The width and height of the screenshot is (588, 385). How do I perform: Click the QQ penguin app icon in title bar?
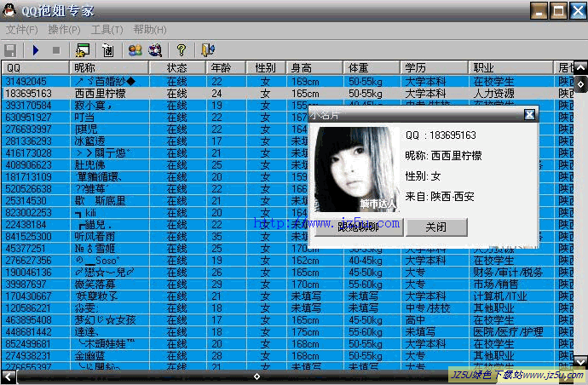coord(9,10)
